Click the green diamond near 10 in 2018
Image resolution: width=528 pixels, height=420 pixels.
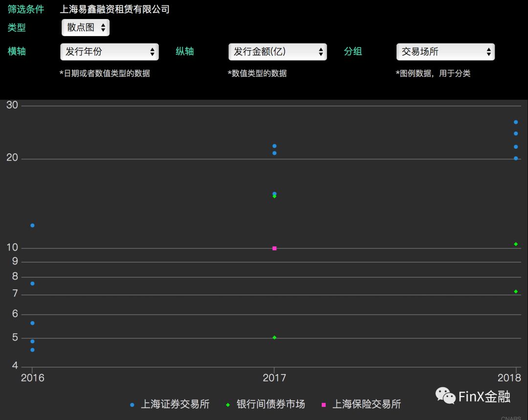coord(516,244)
